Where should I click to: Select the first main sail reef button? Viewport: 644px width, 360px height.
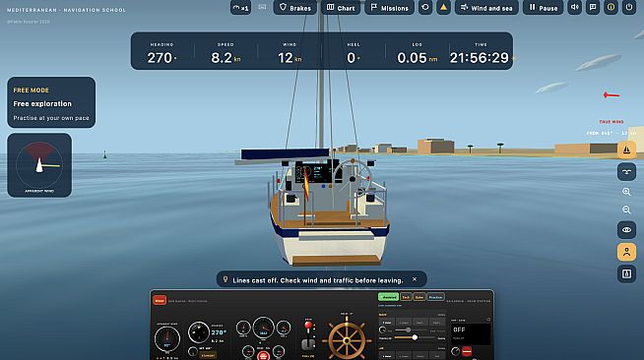386,323
